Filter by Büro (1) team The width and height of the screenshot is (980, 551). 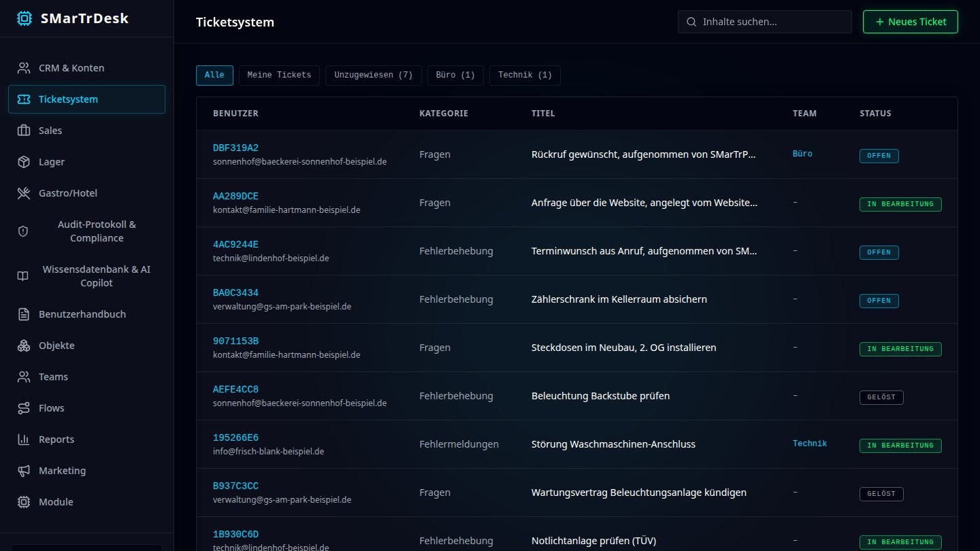(x=455, y=75)
